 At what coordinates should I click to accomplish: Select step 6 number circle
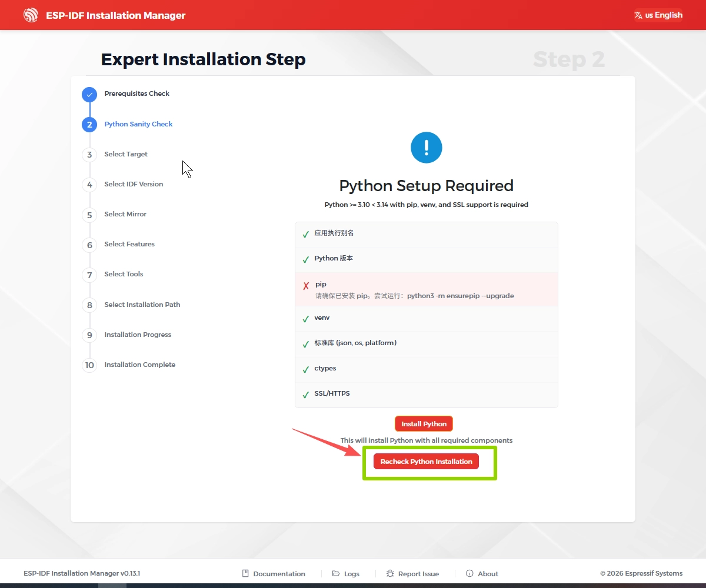(x=89, y=245)
